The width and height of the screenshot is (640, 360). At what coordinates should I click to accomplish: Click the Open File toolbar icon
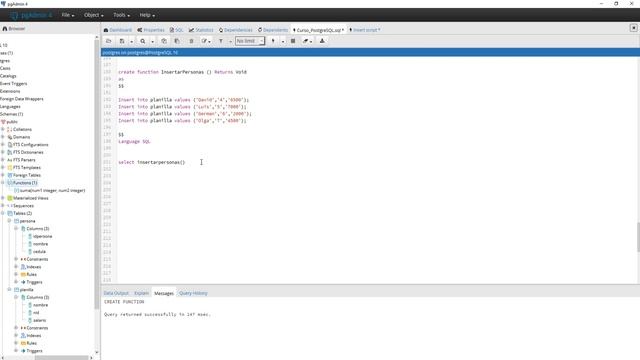tap(109, 41)
